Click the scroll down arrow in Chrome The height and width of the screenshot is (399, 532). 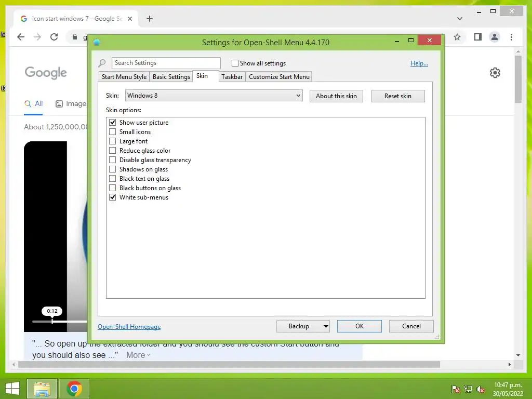pos(518,355)
